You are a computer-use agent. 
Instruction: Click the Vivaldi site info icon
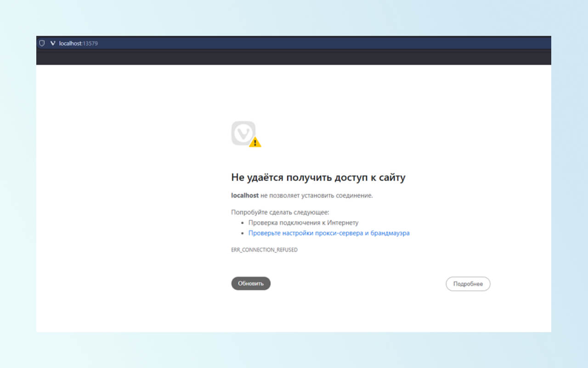53,43
